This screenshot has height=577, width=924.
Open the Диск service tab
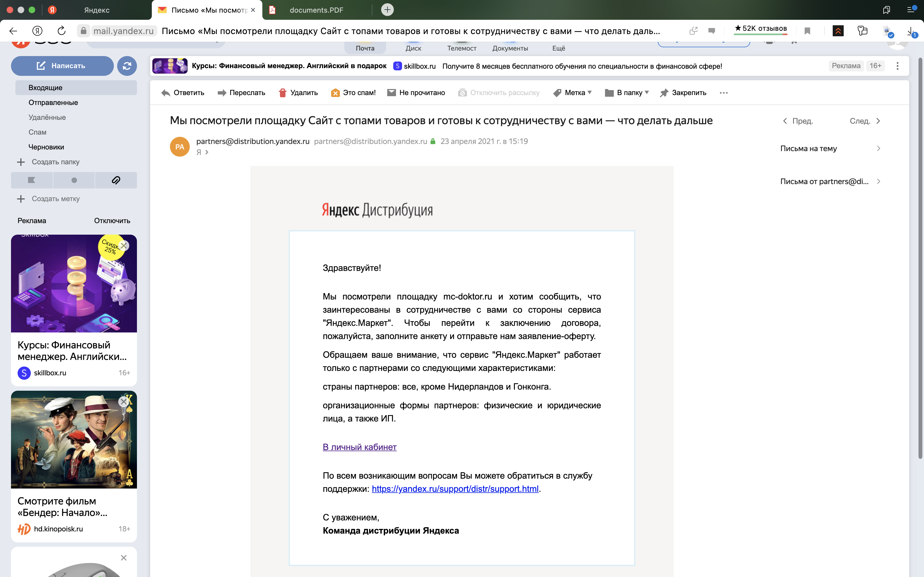[x=413, y=48]
